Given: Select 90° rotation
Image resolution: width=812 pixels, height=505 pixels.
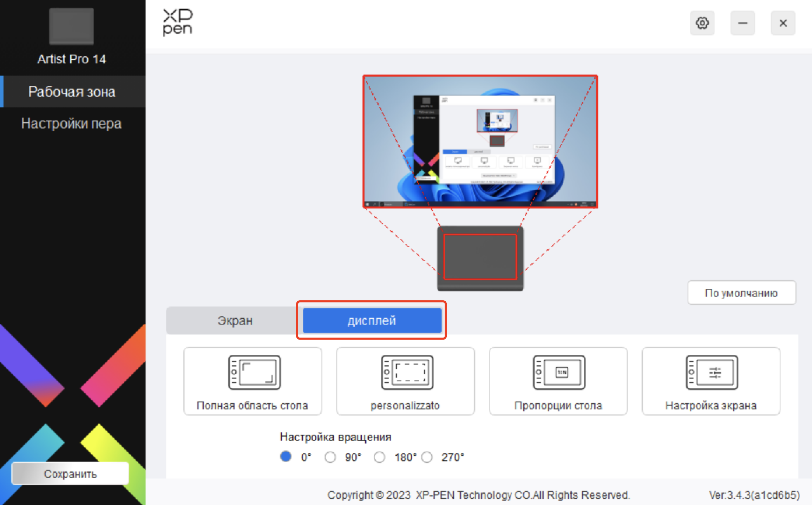Looking at the screenshot, I should 330,457.
